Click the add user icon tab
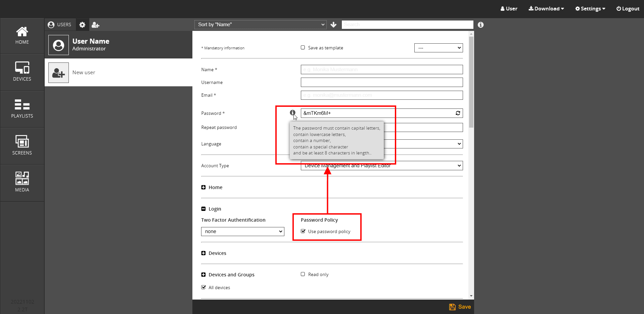Image resolution: width=644 pixels, height=314 pixels. [95, 25]
